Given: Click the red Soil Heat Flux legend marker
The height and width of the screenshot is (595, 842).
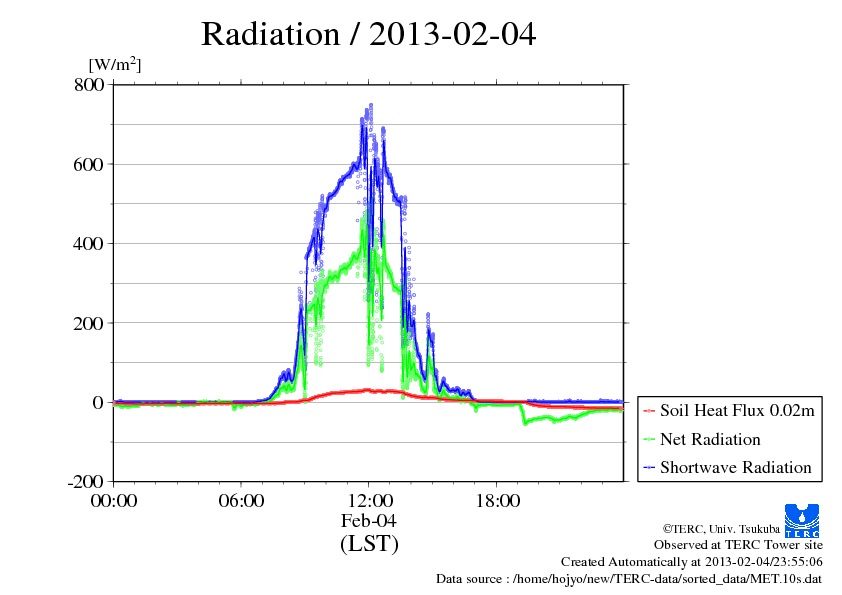Looking at the screenshot, I should pyautogui.click(x=649, y=411).
